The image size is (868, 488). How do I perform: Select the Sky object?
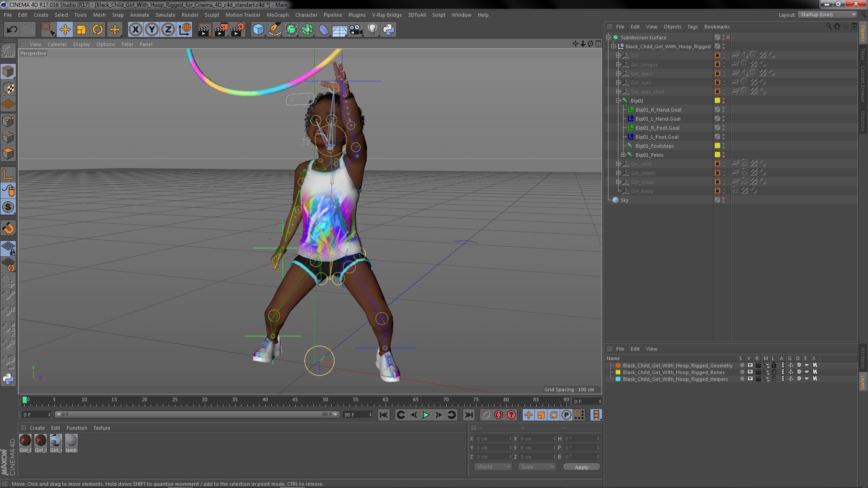(624, 200)
